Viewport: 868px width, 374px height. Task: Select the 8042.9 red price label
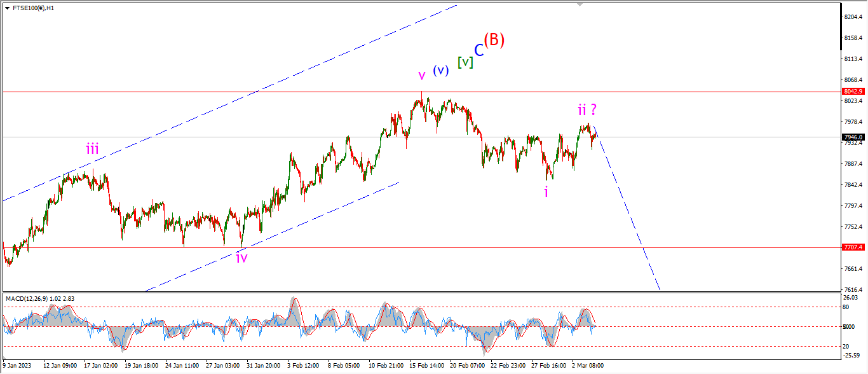853,92
